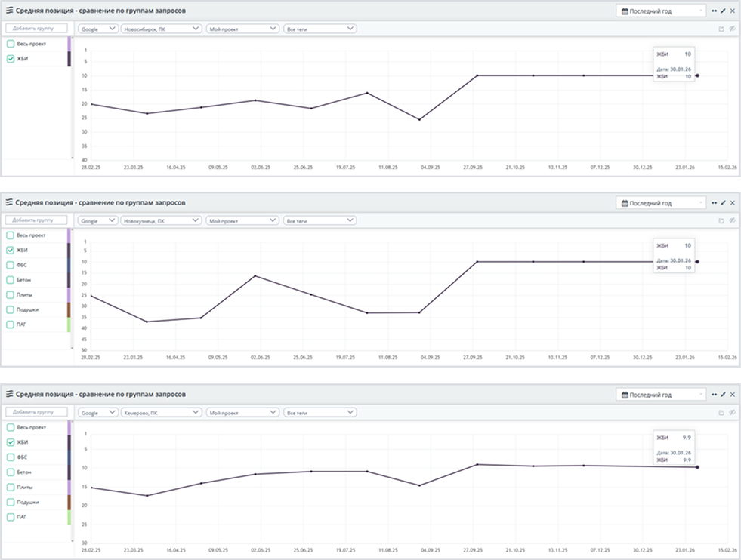Click the green color swatch beside ПАГ in the Кемерово panel
The height and width of the screenshot is (560, 741).
(x=69, y=517)
